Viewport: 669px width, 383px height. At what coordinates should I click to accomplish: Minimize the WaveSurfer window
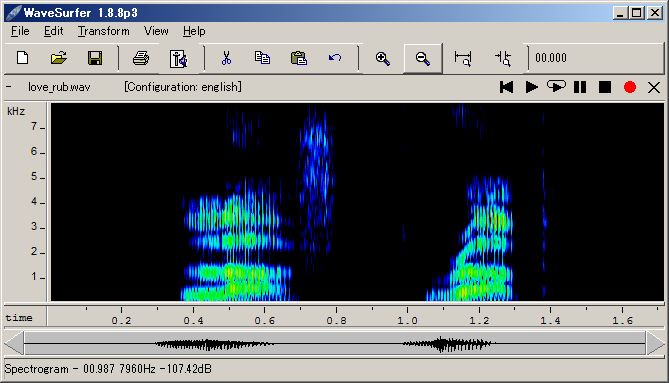[620, 13]
